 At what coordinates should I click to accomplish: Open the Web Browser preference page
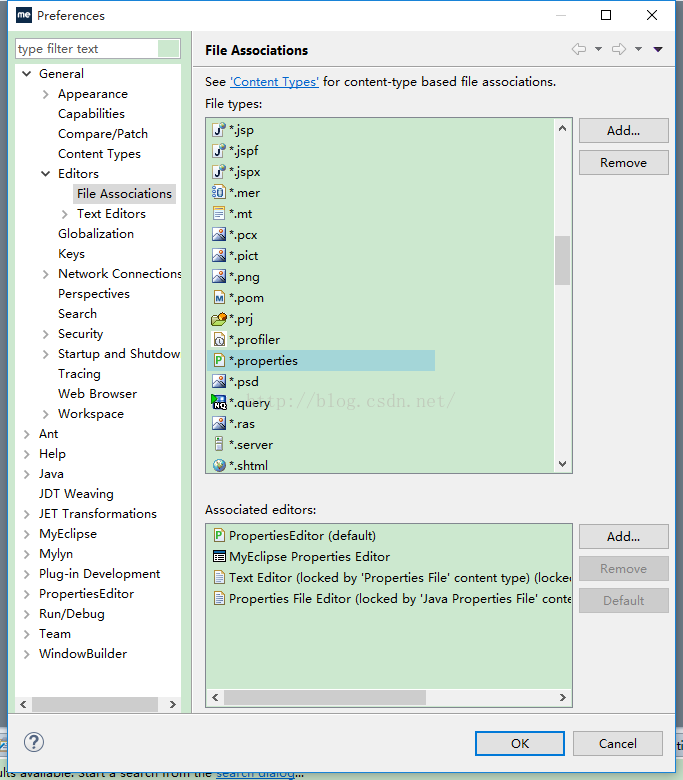(x=97, y=393)
